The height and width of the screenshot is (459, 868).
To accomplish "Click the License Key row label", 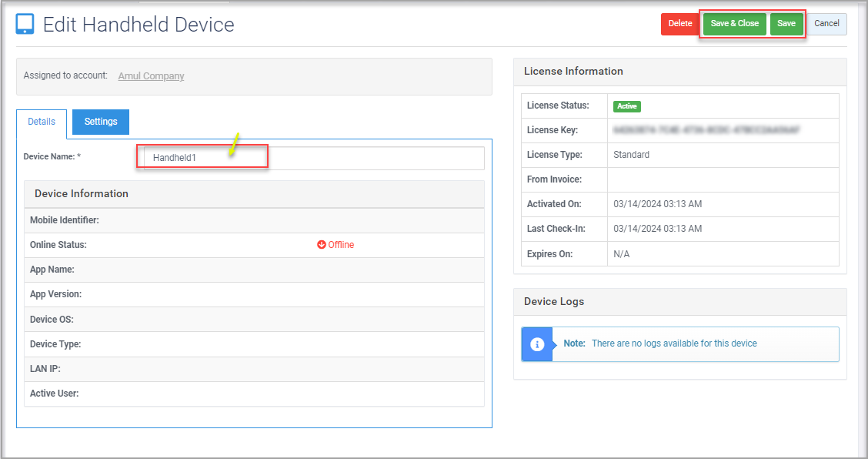I will coord(553,129).
